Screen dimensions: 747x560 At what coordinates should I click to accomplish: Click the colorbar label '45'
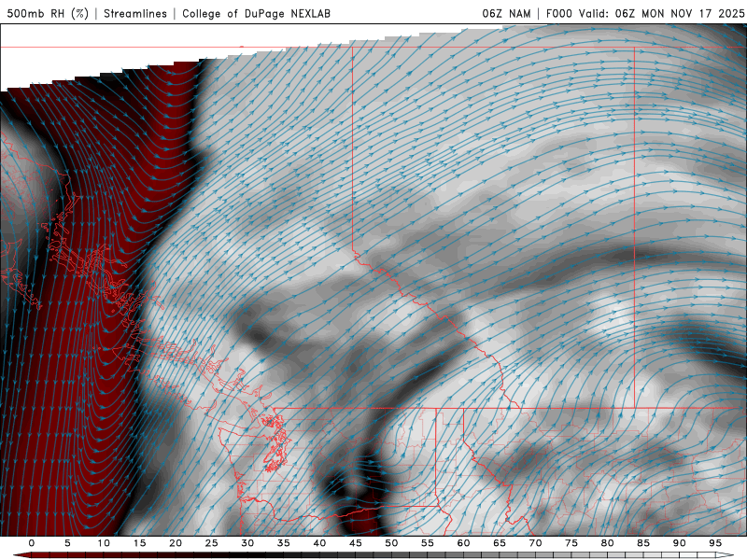[356, 543]
